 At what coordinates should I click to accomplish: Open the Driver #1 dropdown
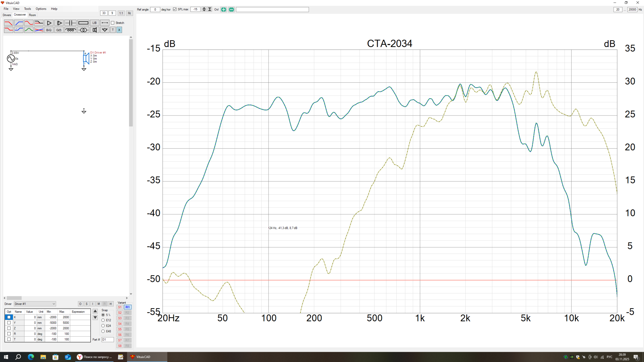point(35,304)
